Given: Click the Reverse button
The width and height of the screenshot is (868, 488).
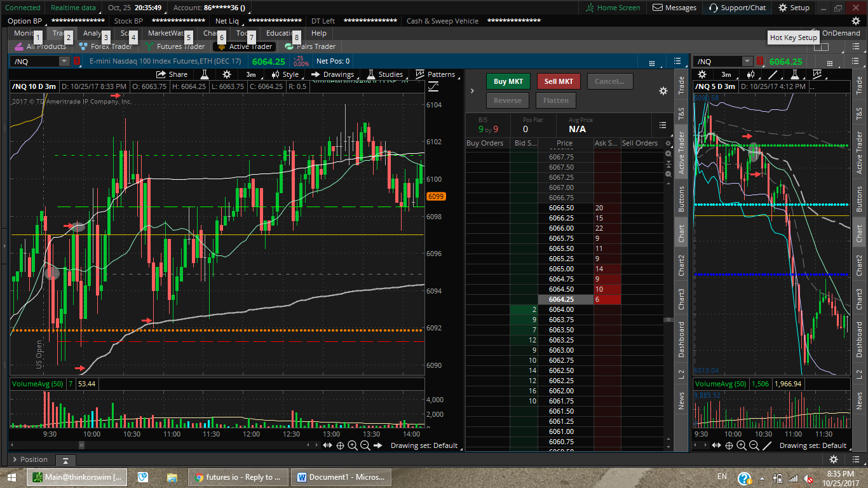Looking at the screenshot, I should coord(508,100).
